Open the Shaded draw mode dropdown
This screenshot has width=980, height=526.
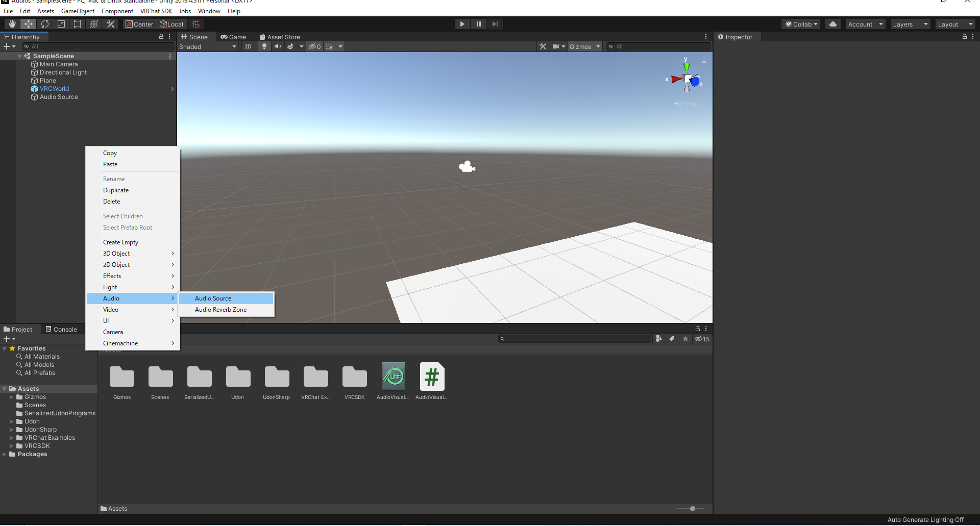pos(208,46)
